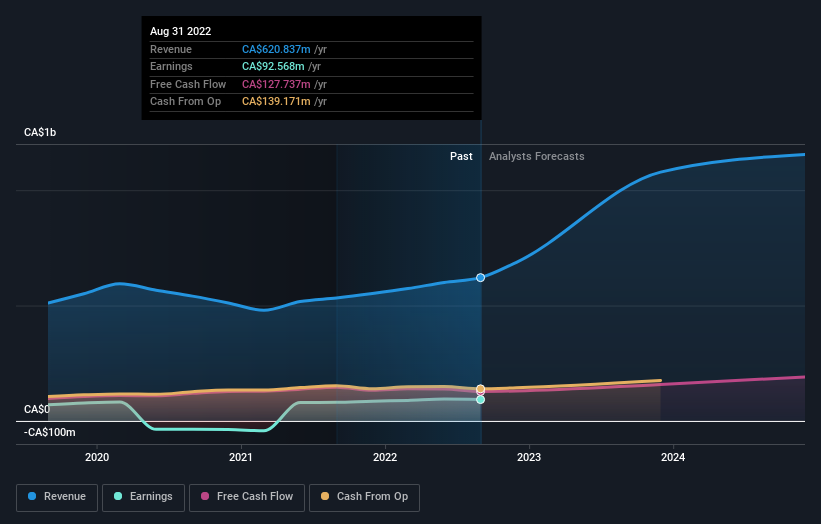Click the Free Cash Flow value CA$127.737m

[x=276, y=84]
